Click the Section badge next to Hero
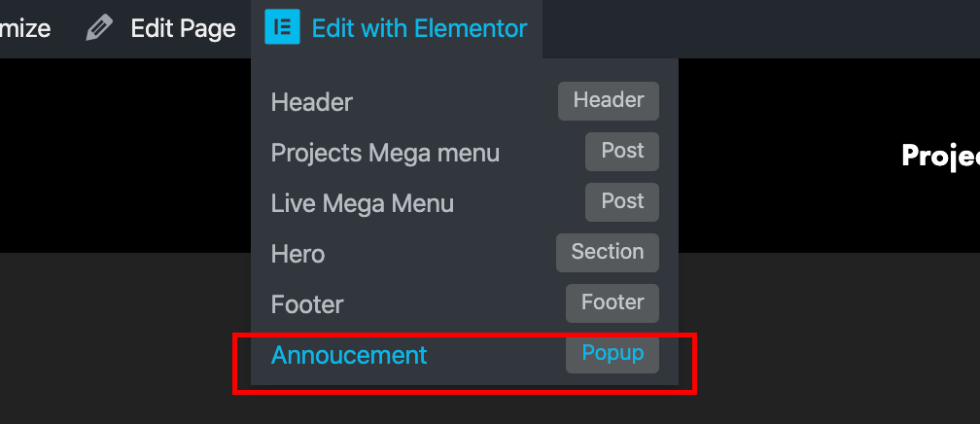980x424 pixels. pyautogui.click(x=608, y=253)
